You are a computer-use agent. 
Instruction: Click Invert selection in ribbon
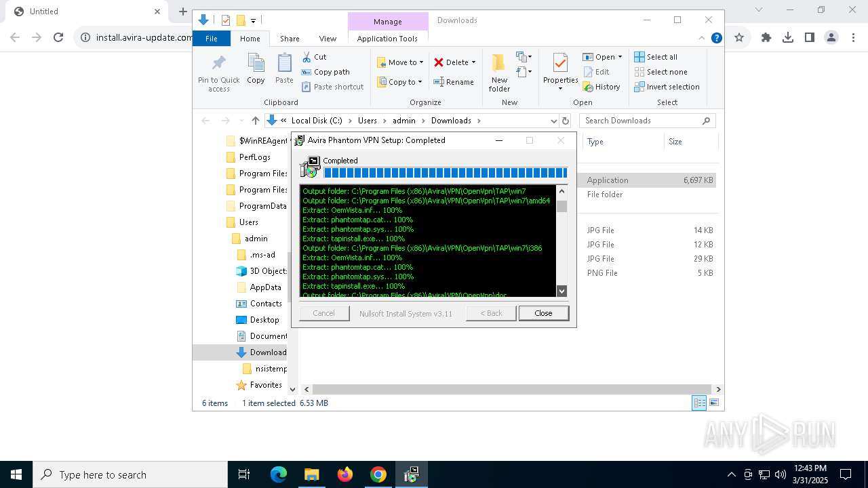(x=667, y=87)
